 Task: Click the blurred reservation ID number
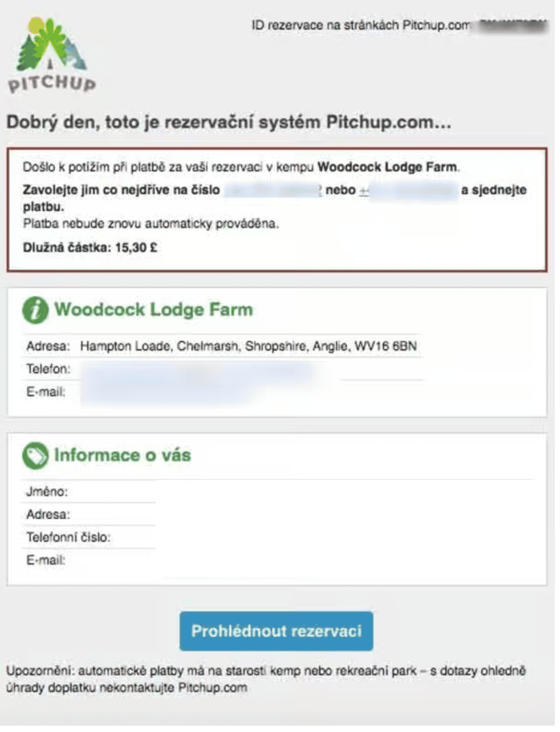[510, 25]
